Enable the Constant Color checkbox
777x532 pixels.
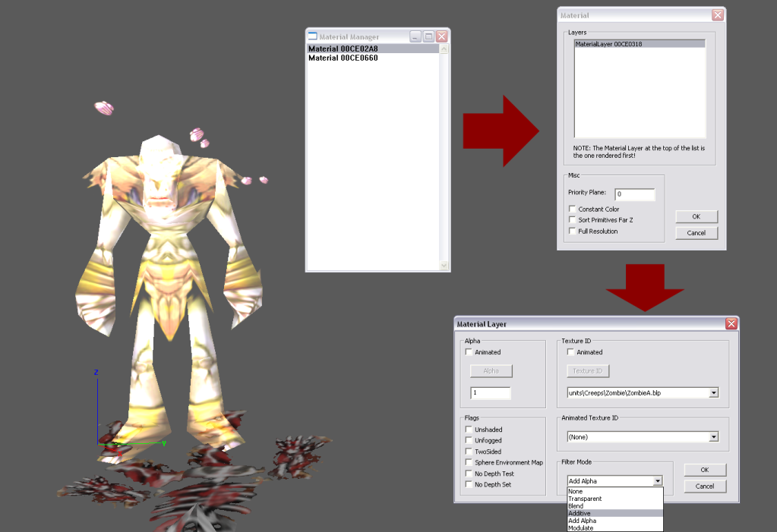click(573, 209)
